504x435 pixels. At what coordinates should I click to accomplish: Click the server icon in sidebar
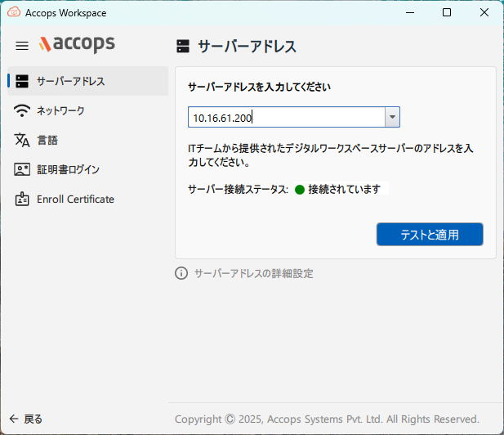pyautogui.click(x=22, y=82)
